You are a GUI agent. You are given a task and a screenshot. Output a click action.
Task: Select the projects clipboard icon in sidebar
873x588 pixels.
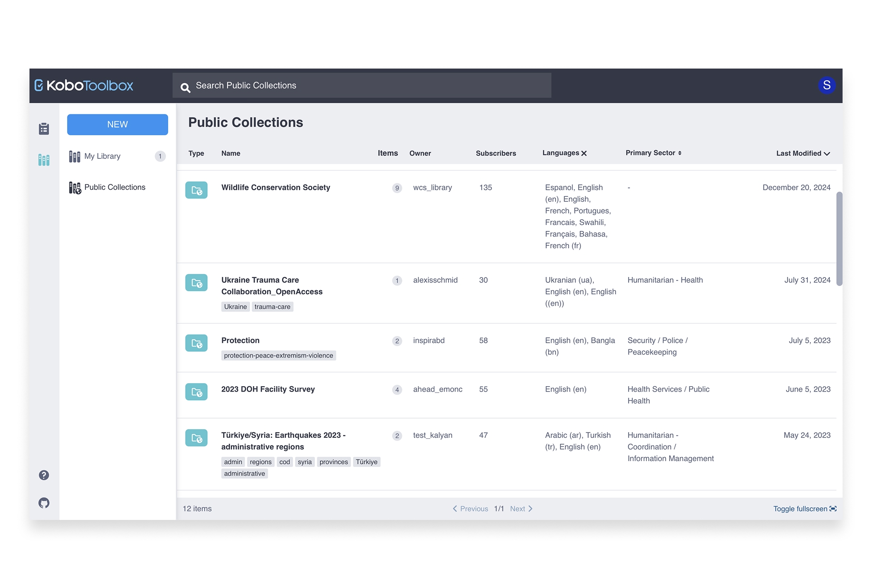[x=44, y=129]
